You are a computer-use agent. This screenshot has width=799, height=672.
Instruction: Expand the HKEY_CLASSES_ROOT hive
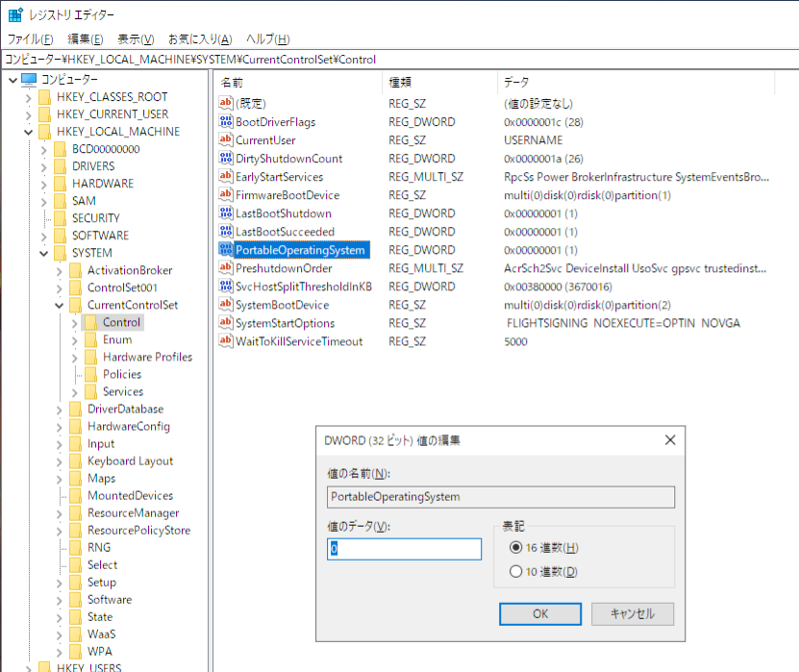click(x=29, y=98)
